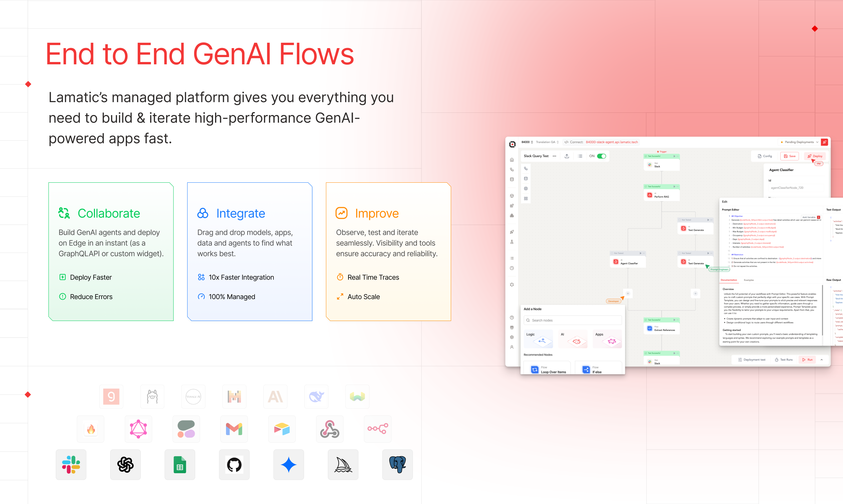843x504 pixels.
Task: Click the Gmail logo tile
Action: [234, 429]
